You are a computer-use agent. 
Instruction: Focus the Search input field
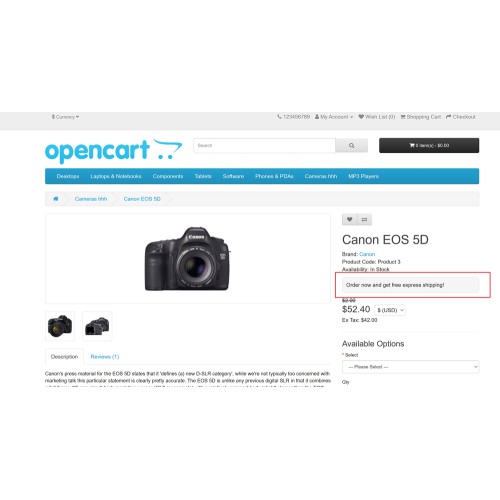pyautogui.click(x=264, y=146)
